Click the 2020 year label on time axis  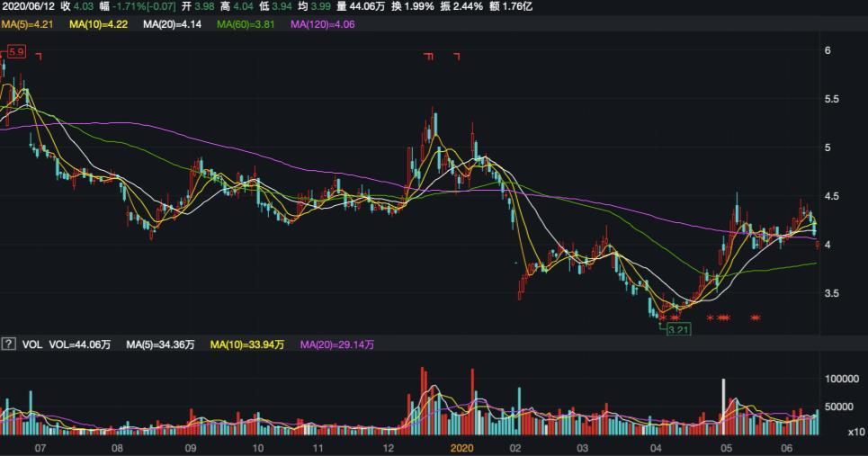[461, 447]
